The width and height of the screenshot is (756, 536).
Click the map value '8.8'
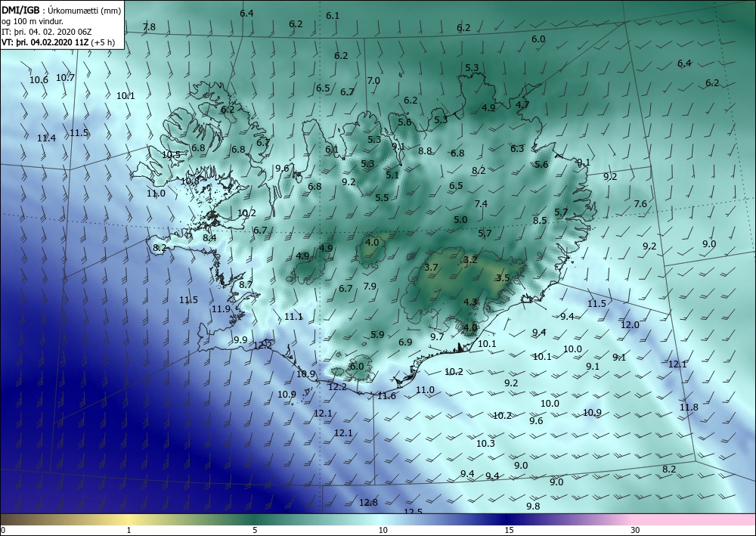(x=425, y=151)
